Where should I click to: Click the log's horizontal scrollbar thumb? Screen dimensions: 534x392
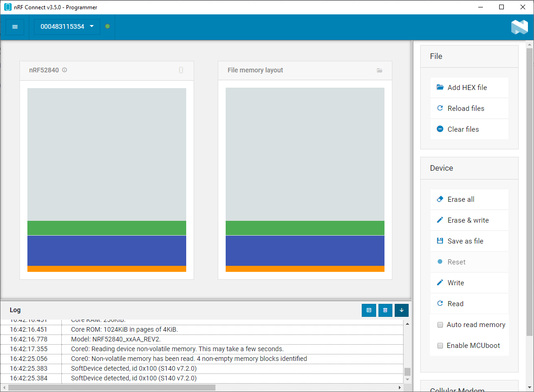pyautogui.click(x=112, y=387)
